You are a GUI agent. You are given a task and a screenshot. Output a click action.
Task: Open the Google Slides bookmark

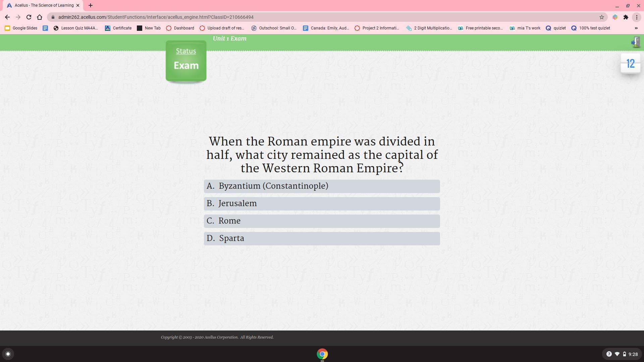pos(21,28)
